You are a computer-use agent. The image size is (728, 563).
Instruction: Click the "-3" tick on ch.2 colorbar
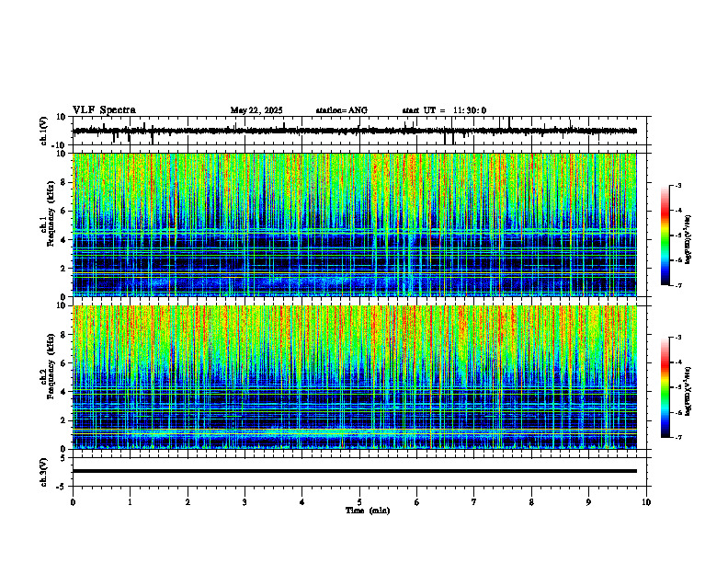[x=678, y=338]
